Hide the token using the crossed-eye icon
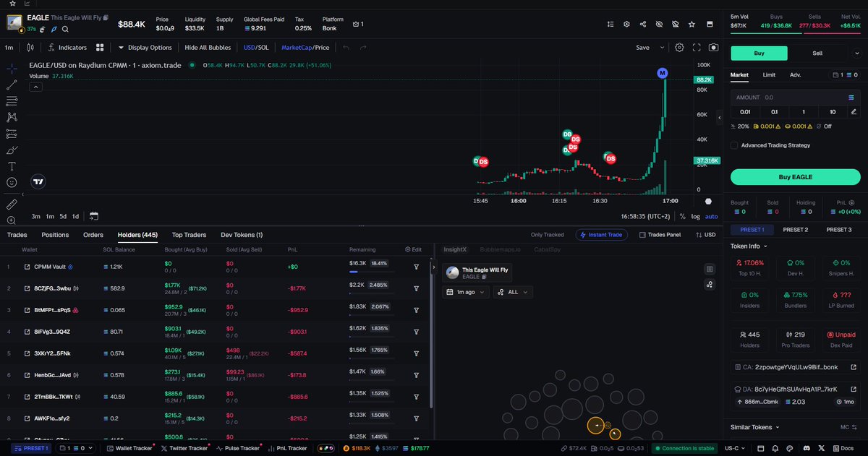Image resolution: width=868 pixels, height=456 pixels. 659,24
